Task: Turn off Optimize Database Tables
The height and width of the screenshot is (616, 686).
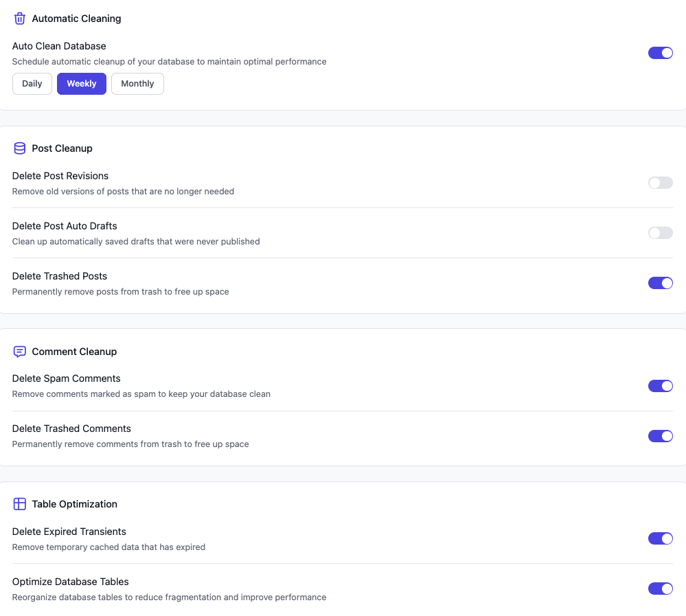Action: click(x=660, y=589)
